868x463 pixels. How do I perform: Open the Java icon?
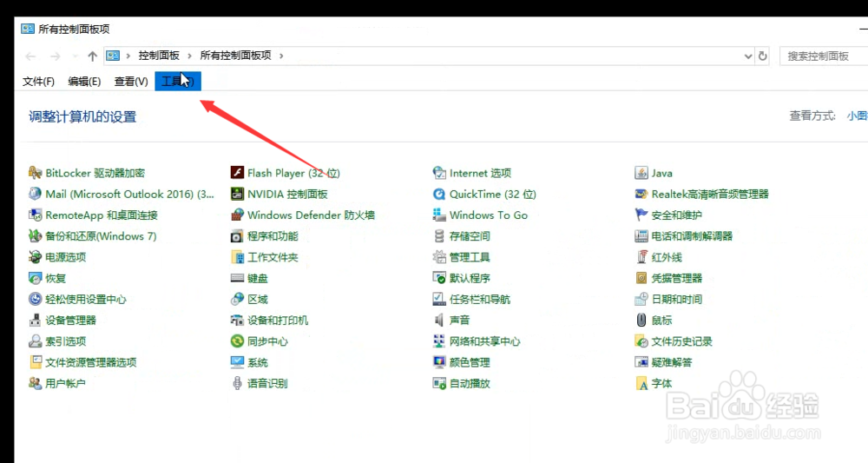[x=641, y=173]
